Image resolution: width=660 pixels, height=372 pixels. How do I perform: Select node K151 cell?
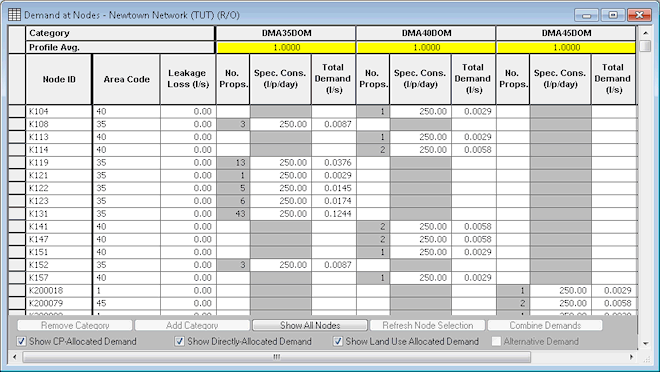[59, 252]
